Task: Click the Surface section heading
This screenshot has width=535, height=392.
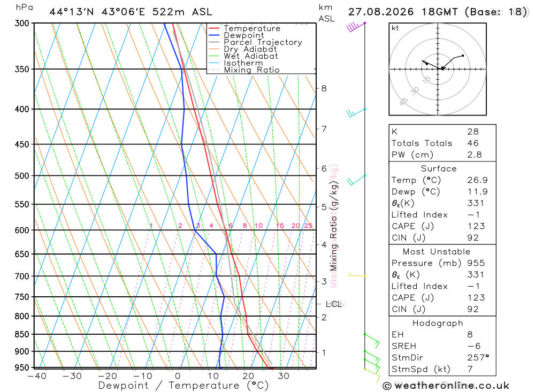Action: tap(439, 168)
